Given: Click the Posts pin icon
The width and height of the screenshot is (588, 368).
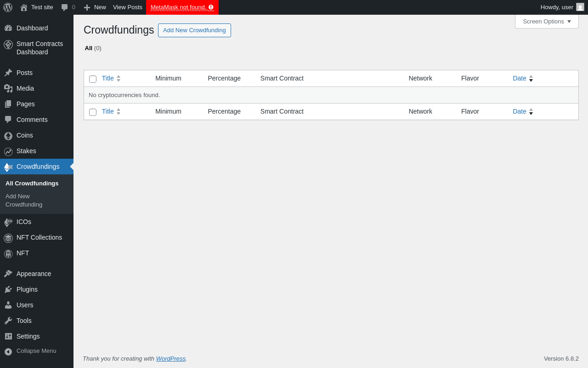Looking at the screenshot, I should pos(8,73).
